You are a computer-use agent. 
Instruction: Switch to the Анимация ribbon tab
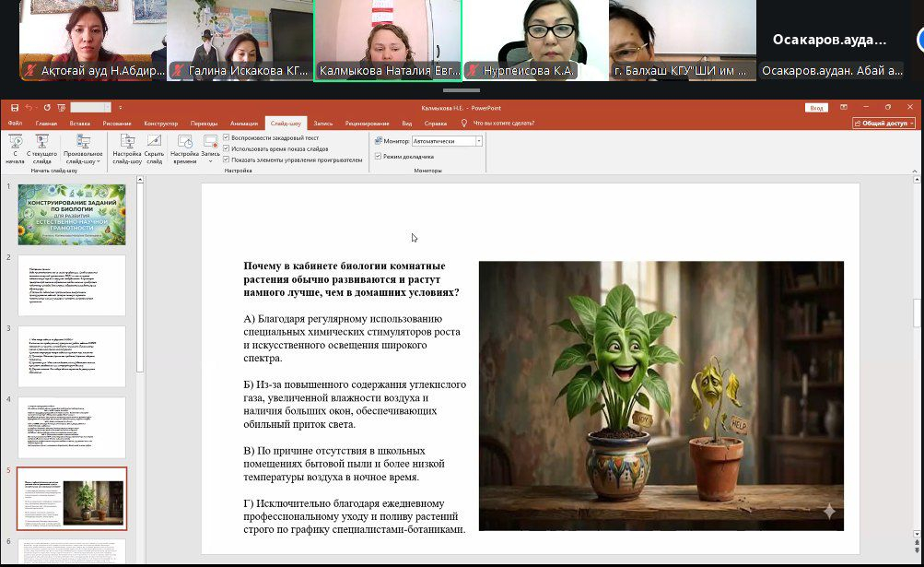point(244,123)
